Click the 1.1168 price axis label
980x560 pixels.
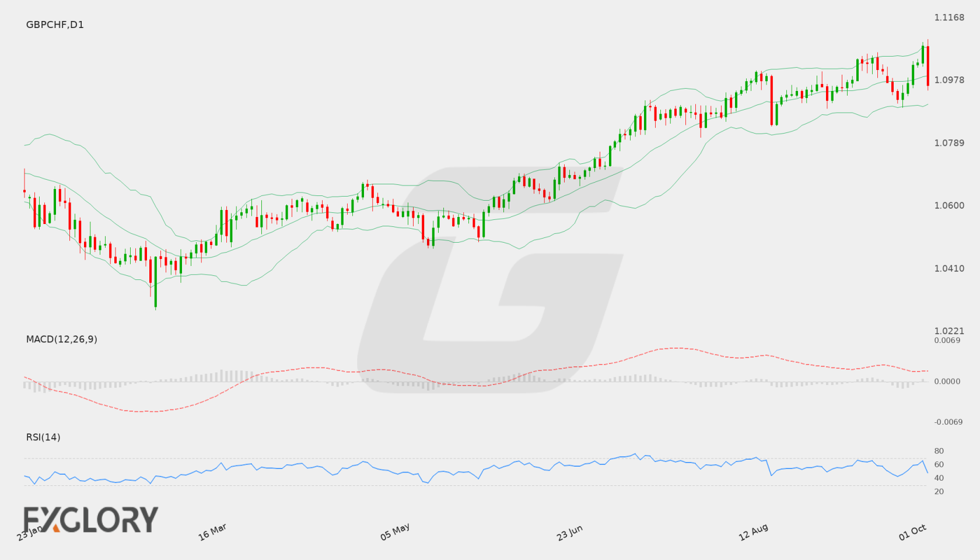pyautogui.click(x=949, y=17)
